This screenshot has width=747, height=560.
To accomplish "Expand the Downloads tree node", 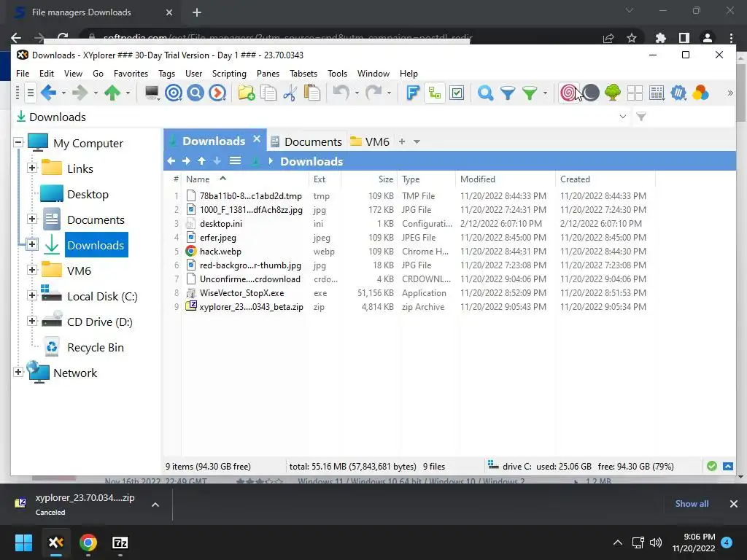I will [x=32, y=244].
